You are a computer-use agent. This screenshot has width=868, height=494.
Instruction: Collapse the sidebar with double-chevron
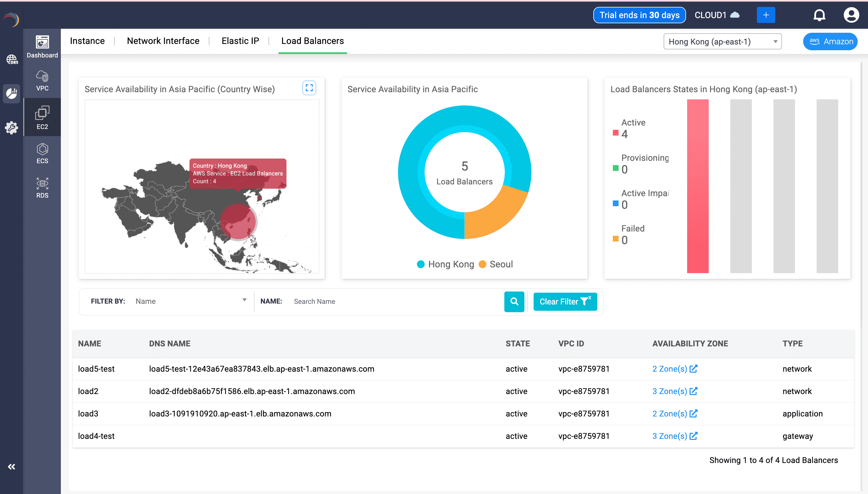coord(11,467)
